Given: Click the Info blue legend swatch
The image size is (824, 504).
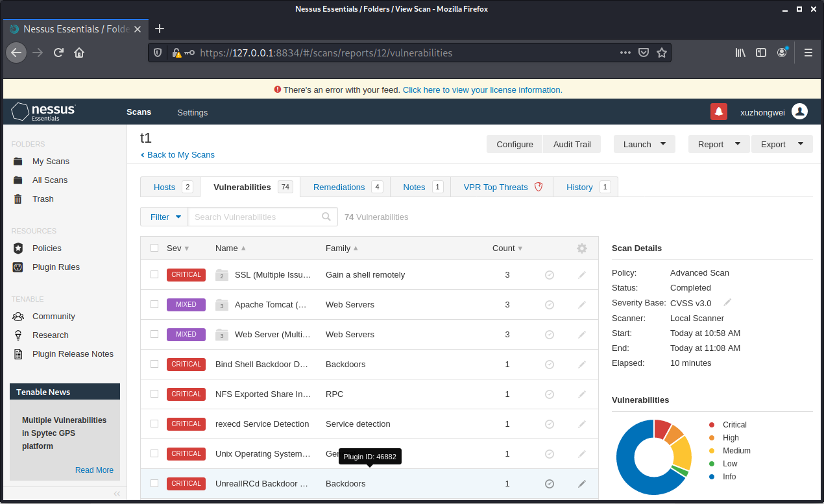Looking at the screenshot, I should point(712,477).
